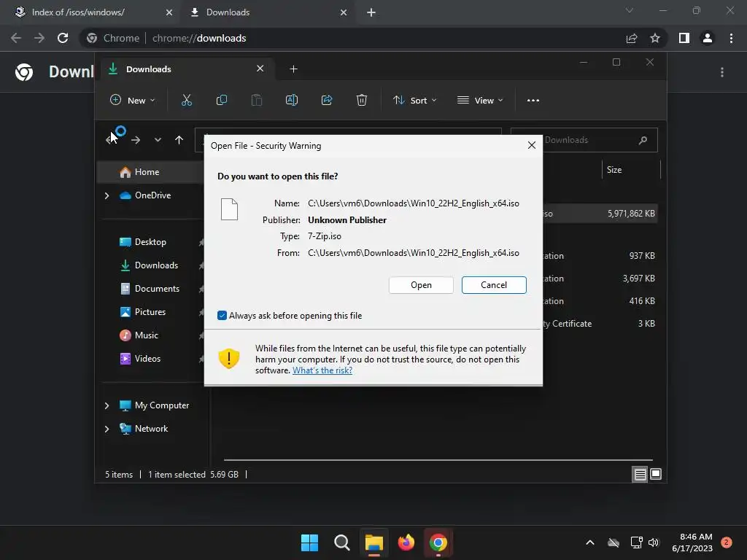Open Videos in the navigation pane

tap(147, 359)
